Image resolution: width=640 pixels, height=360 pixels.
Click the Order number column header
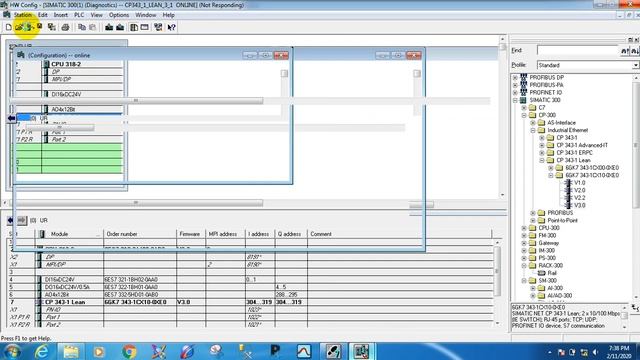[x=140, y=234]
